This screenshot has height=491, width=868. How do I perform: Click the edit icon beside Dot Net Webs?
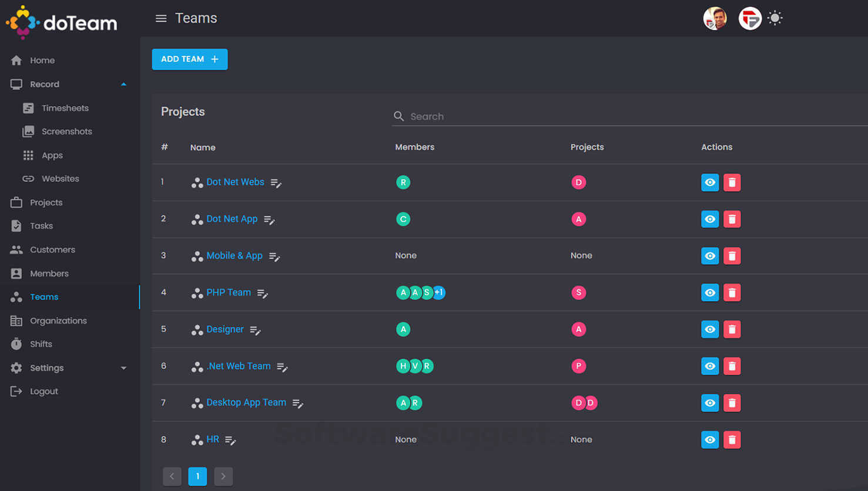(276, 183)
